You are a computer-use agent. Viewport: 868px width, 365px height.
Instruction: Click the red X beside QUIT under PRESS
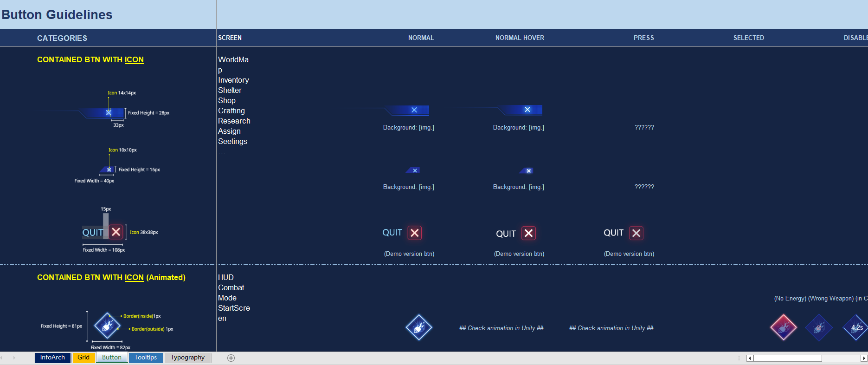click(637, 233)
